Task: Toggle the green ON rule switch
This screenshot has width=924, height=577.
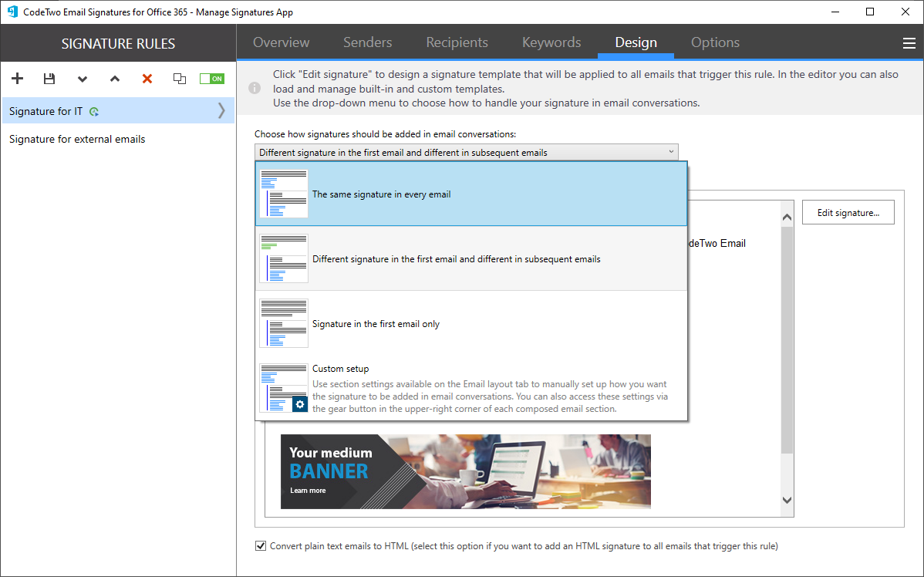Action: coord(211,79)
